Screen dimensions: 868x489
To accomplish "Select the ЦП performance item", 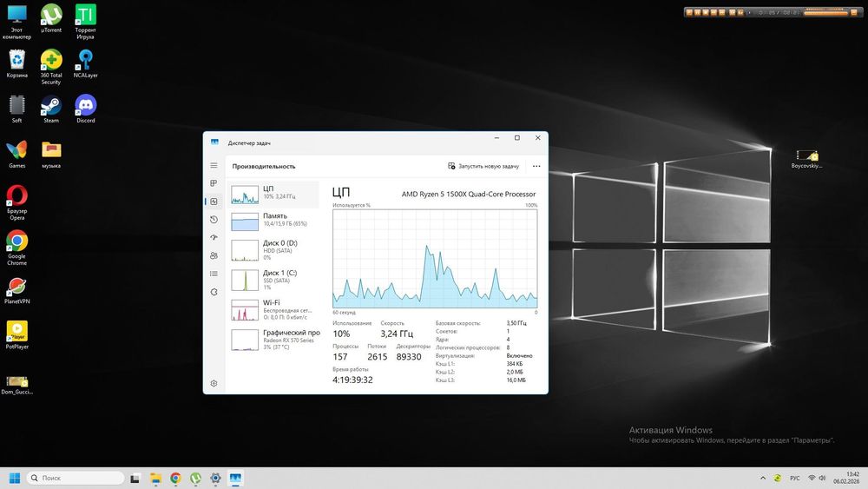I will point(273,195).
